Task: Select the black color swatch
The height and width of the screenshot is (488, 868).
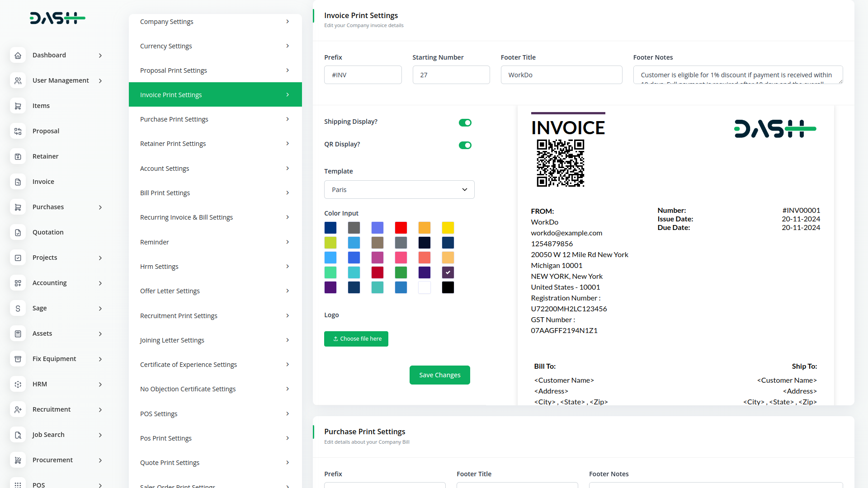Action: click(448, 287)
